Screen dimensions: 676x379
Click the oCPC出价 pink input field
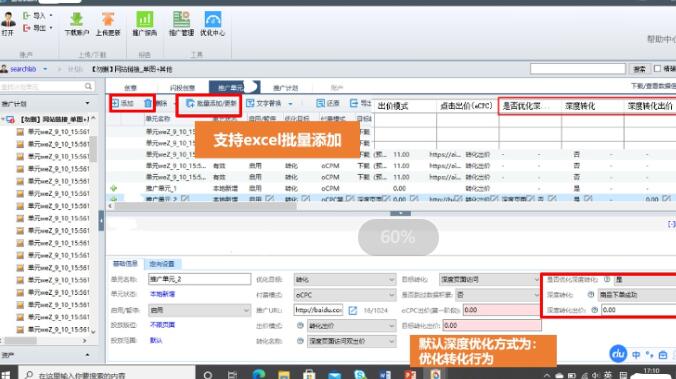pos(502,310)
